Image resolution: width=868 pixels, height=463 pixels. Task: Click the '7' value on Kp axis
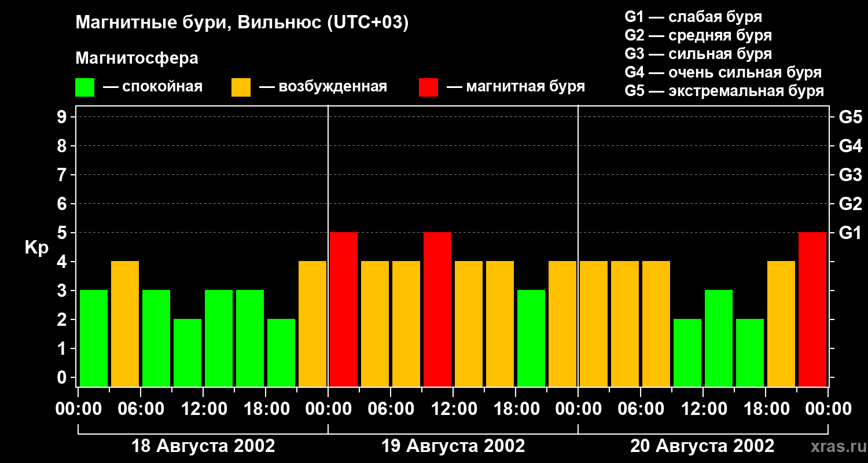click(x=63, y=175)
